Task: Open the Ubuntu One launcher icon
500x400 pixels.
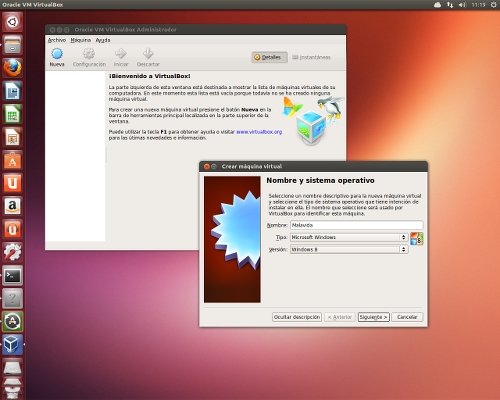Action: 13,183
